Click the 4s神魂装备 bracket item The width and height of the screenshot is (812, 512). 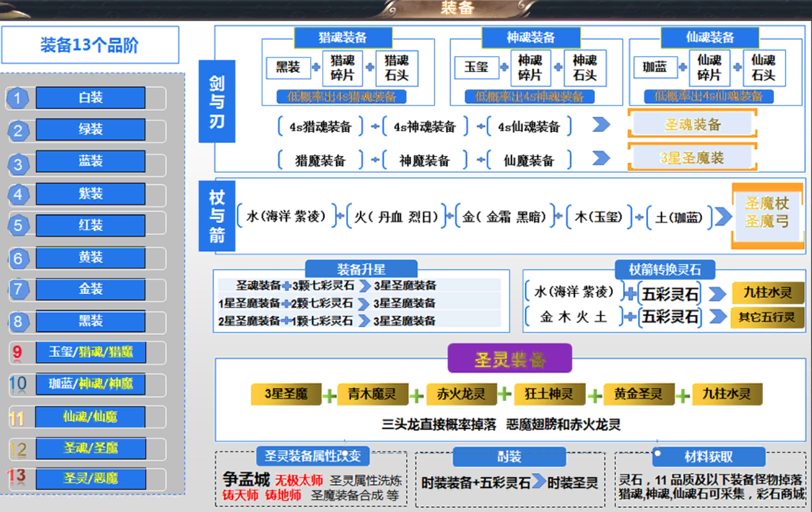point(424,127)
